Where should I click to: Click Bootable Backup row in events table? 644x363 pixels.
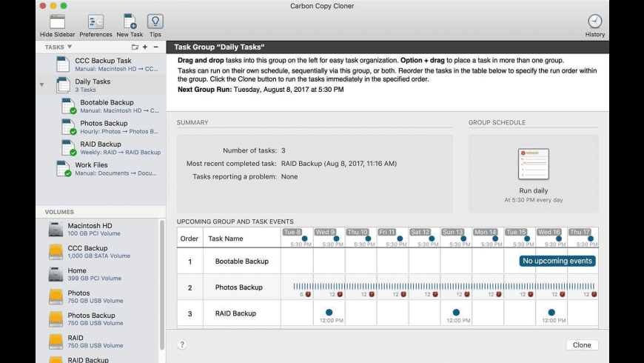click(x=387, y=261)
